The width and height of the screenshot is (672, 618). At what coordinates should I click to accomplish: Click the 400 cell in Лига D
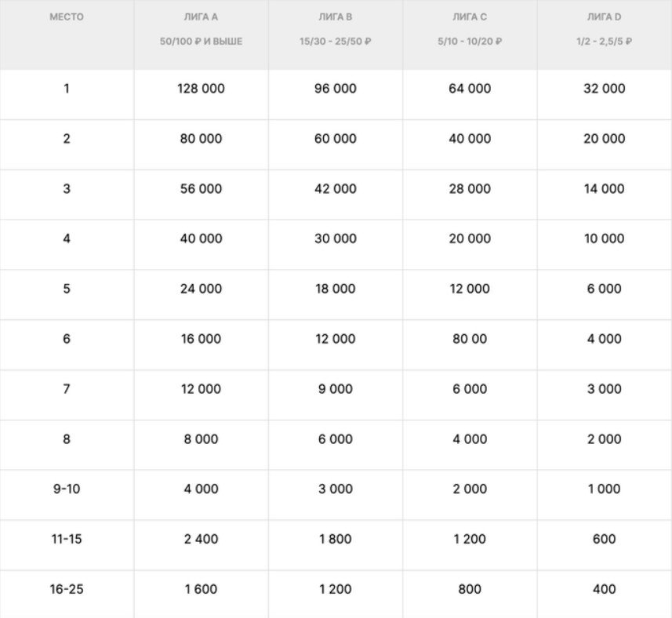click(604, 589)
